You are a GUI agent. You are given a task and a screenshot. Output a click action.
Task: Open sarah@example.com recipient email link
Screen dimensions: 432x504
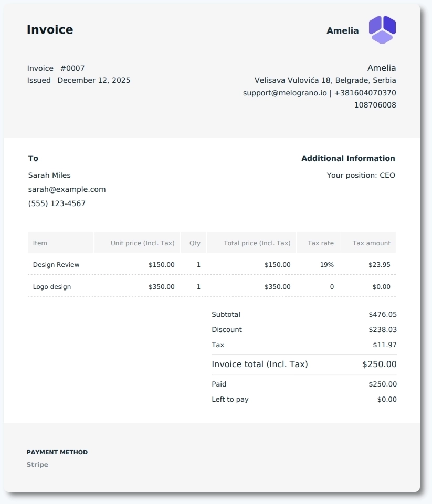pyautogui.click(x=67, y=189)
